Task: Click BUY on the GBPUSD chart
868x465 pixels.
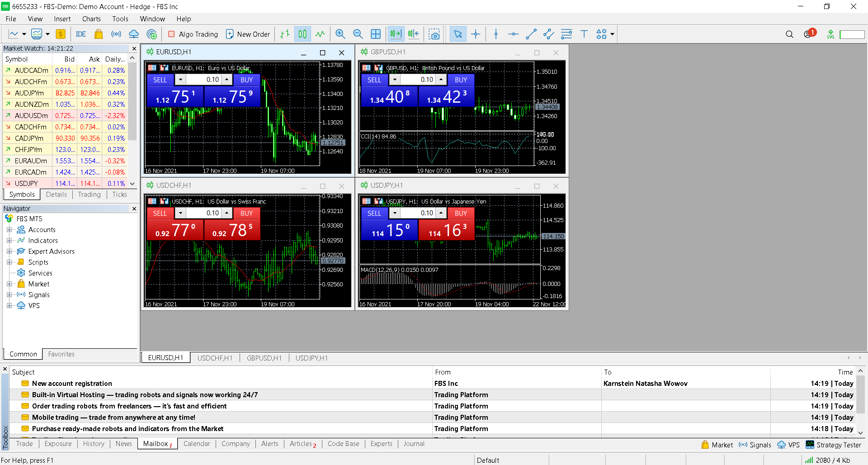Action: 461,80
